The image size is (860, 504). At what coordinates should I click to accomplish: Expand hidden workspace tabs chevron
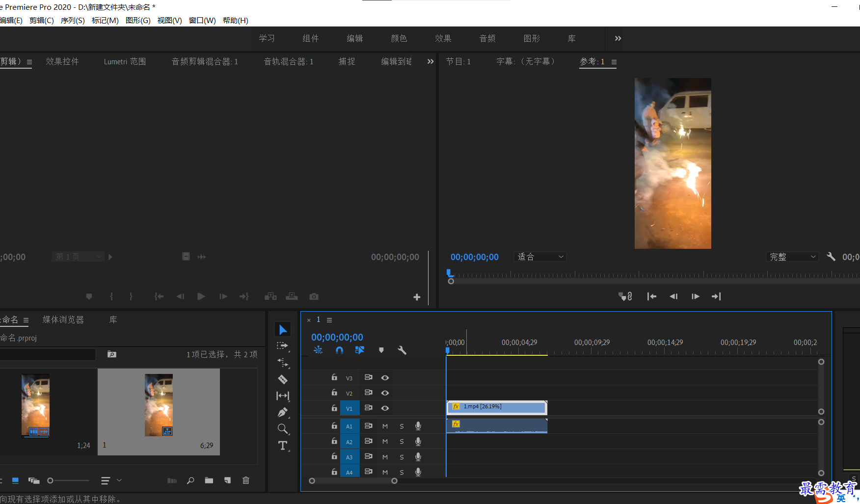coord(618,38)
